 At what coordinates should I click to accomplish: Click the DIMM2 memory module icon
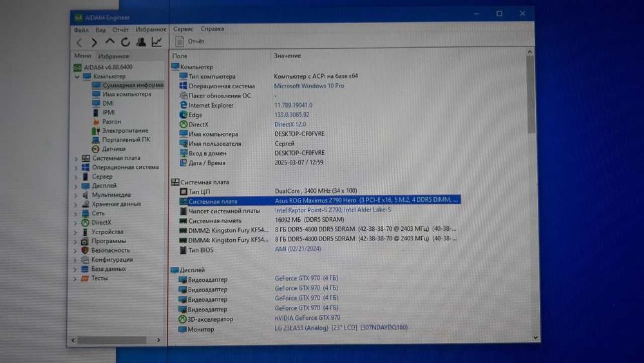[x=183, y=230]
